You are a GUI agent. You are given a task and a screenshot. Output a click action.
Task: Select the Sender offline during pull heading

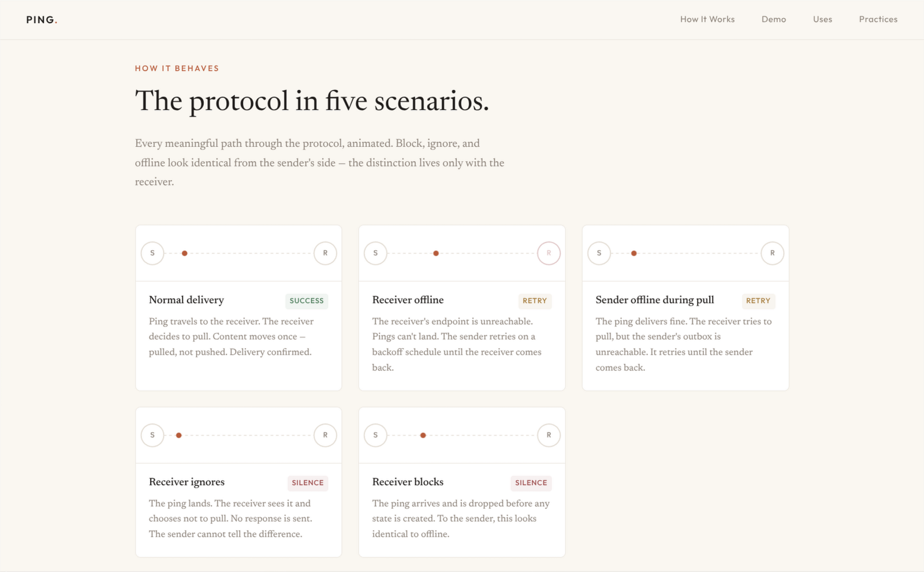(x=654, y=300)
